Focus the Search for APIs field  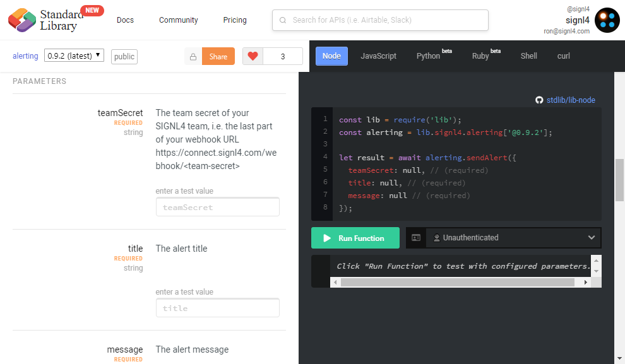coord(380,20)
